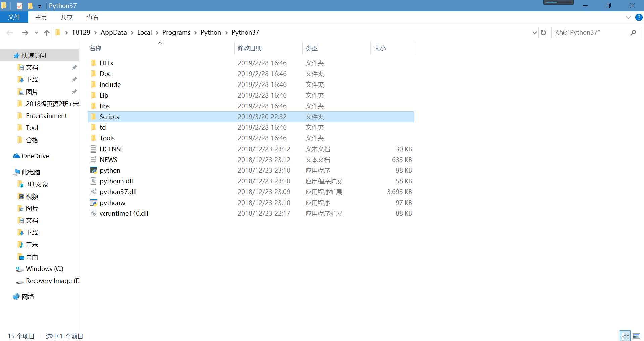The width and height of the screenshot is (644, 341).
Task: Select the python3.dll file icon
Action: click(94, 181)
